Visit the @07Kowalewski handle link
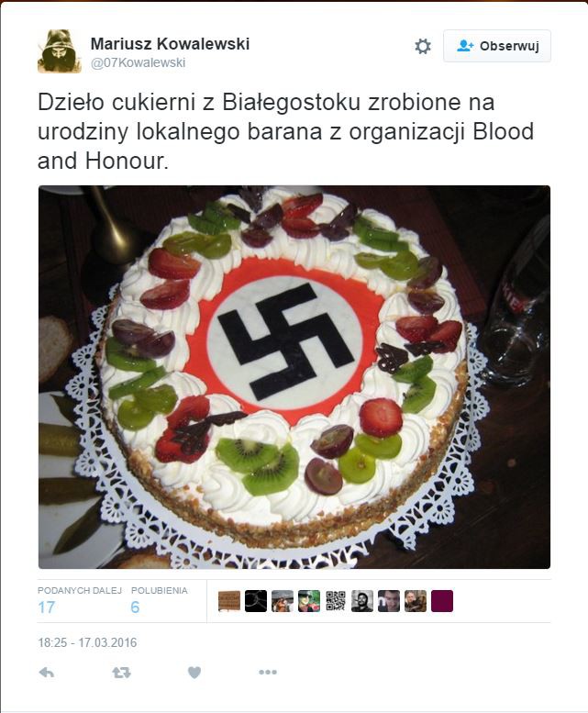588x713 pixels. 139,62
